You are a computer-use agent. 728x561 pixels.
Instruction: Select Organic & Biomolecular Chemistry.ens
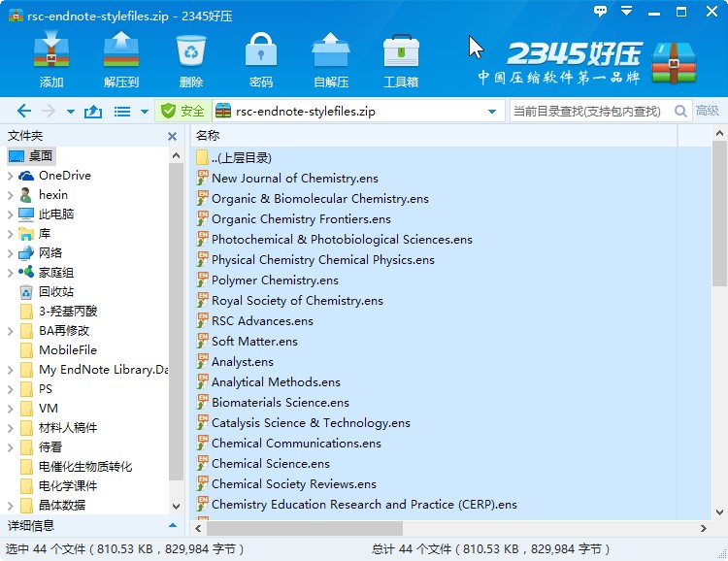(320, 199)
